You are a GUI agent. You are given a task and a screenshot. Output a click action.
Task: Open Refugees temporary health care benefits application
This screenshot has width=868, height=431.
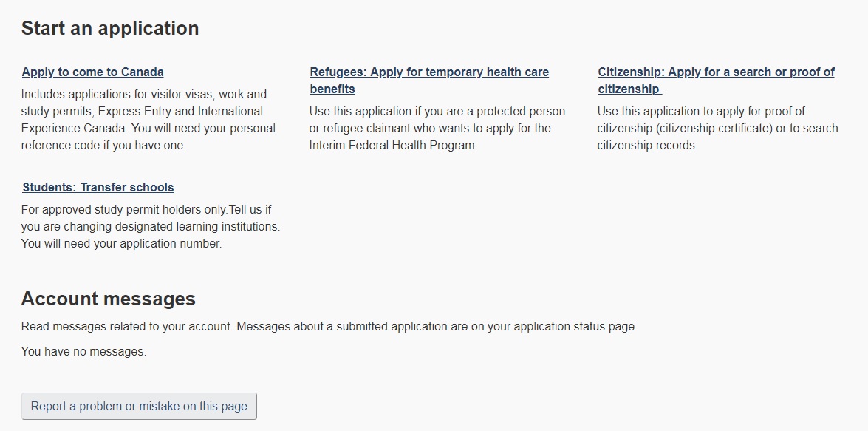(429, 81)
